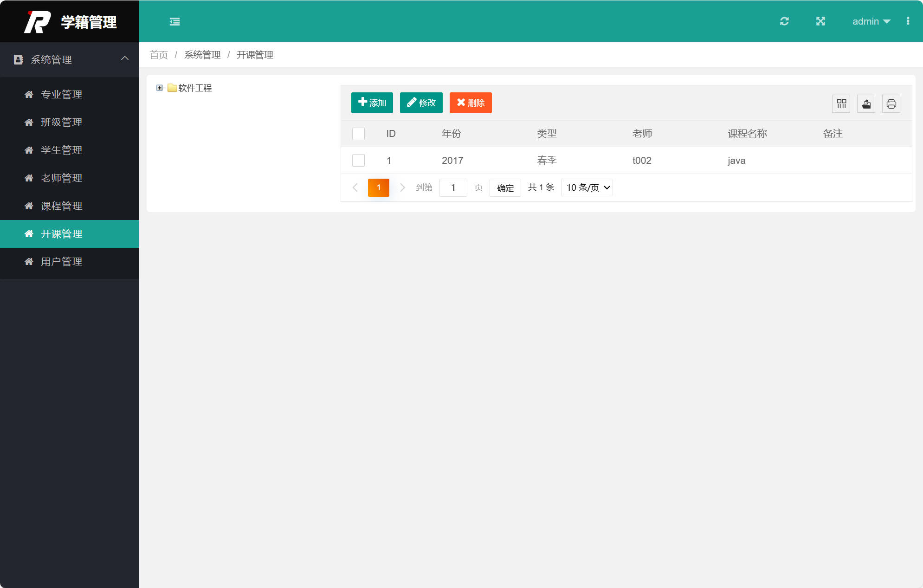923x588 pixels.
Task: Open 课程管理 from the sidebar
Action: tap(61, 206)
